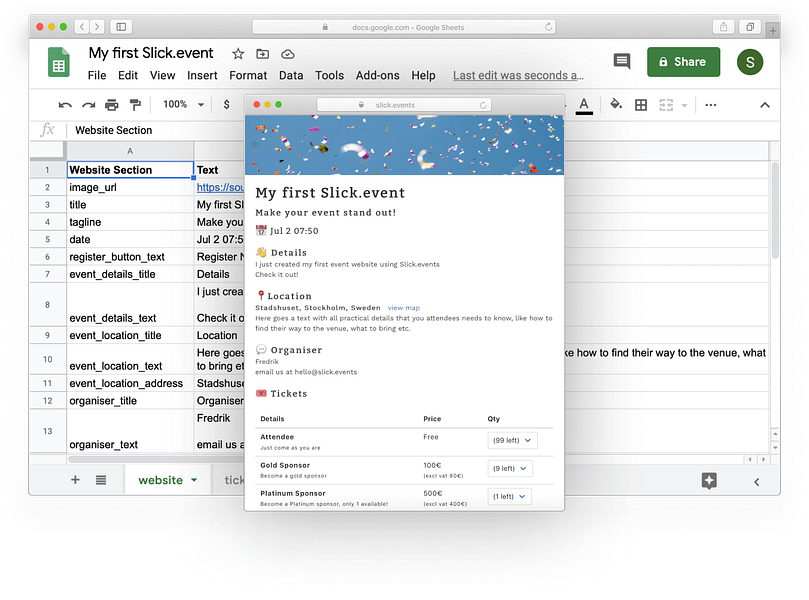
Task: Open the Data menu
Action: click(x=291, y=75)
